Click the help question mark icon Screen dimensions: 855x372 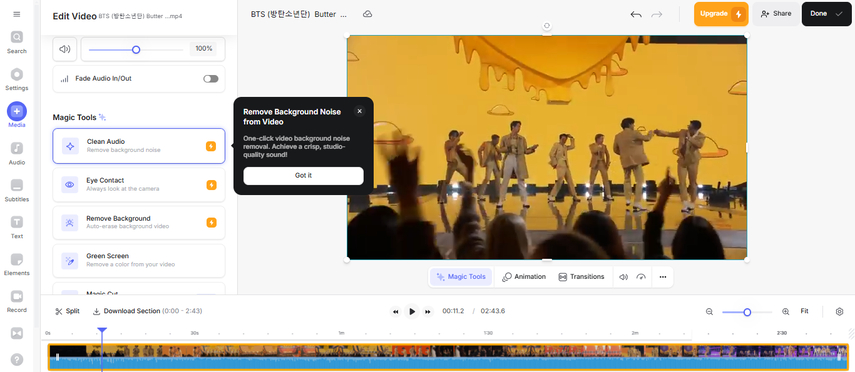tap(17, 359)
